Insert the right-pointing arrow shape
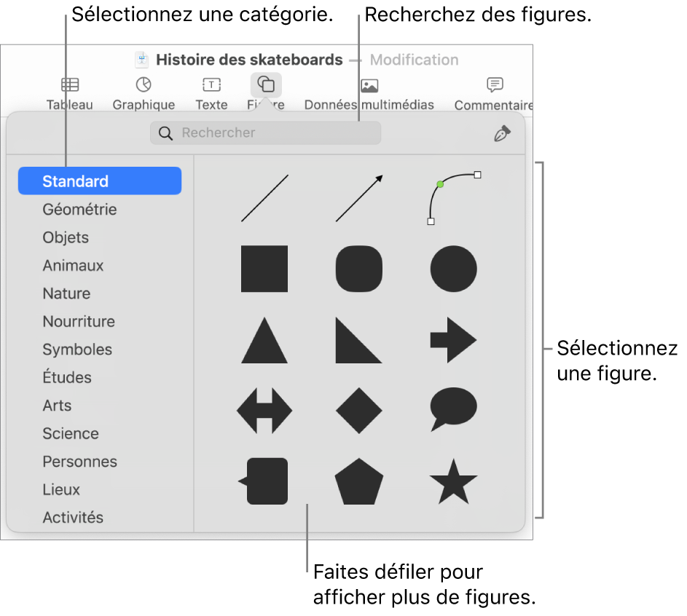 coord(454,340)
